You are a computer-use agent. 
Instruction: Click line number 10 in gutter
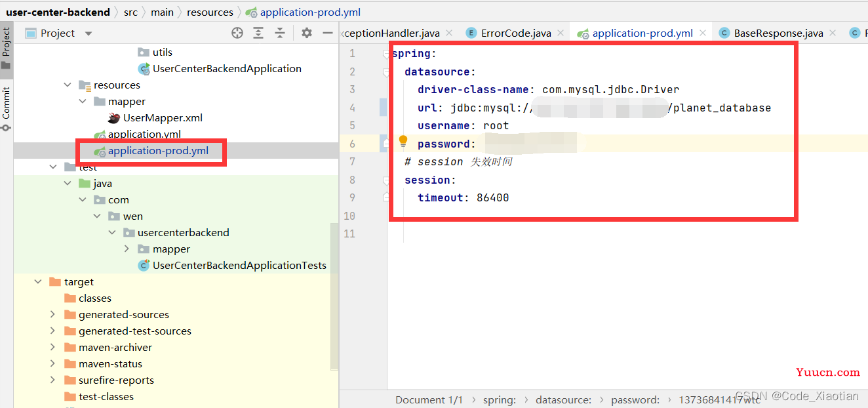coord(349,216)
